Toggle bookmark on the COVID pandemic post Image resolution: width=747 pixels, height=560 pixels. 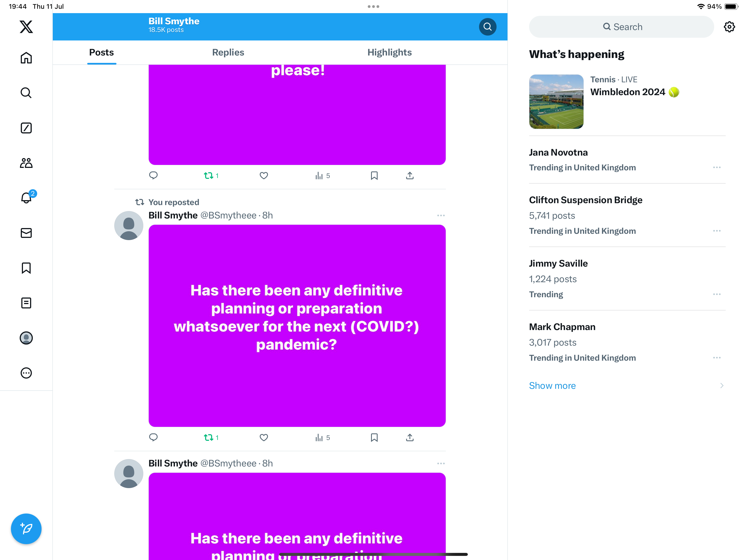pos(374,437)
